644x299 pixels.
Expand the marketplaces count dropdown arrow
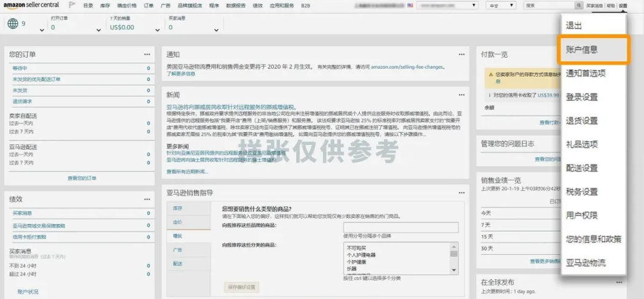(42, 31)
